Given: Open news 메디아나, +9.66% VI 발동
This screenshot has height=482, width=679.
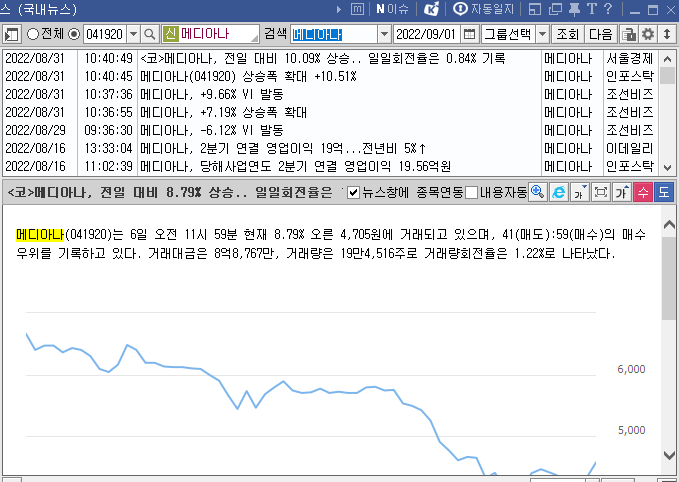Looking at the screenshot, I should click(212, 94).
